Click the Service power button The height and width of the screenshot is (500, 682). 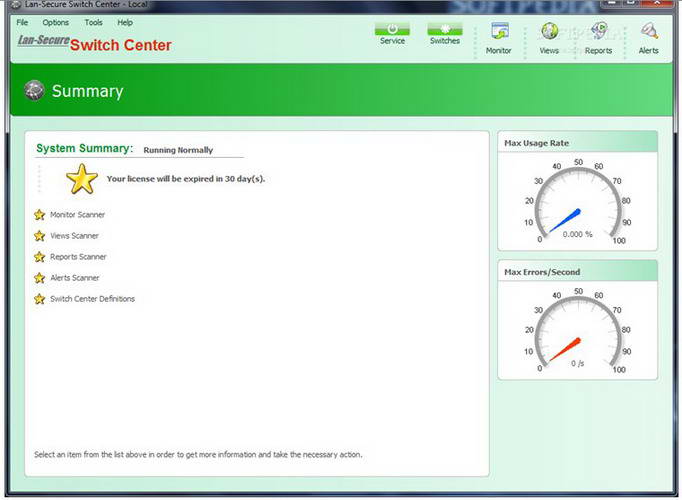point(392,29)
